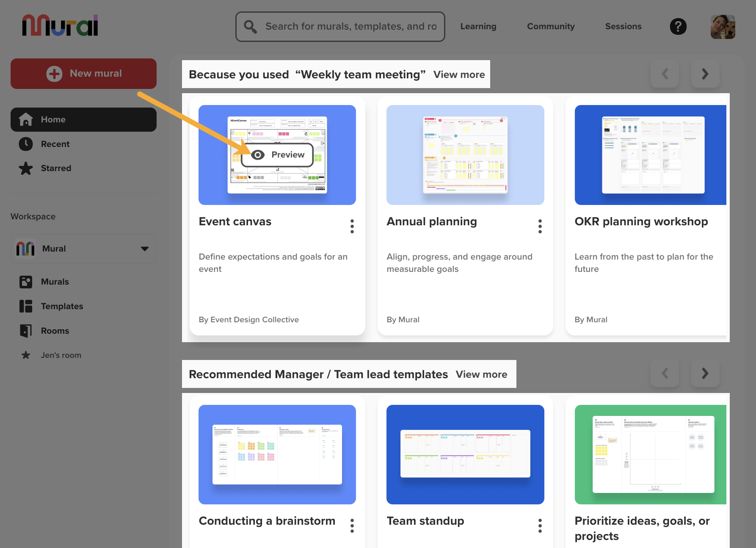Open Team standup three-dot menu
The width and height of the screenshot is (756, 548).
(x=540, y=526)
